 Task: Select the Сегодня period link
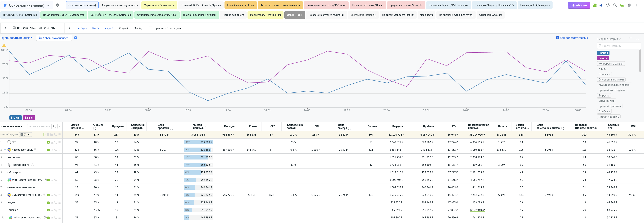coord(82,28)
